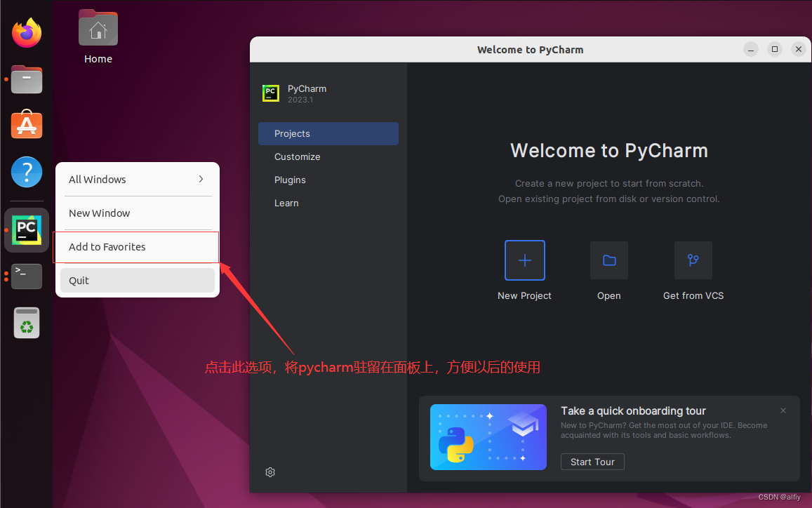Click the Welcome to PyCharm title bar

point(531,50)
